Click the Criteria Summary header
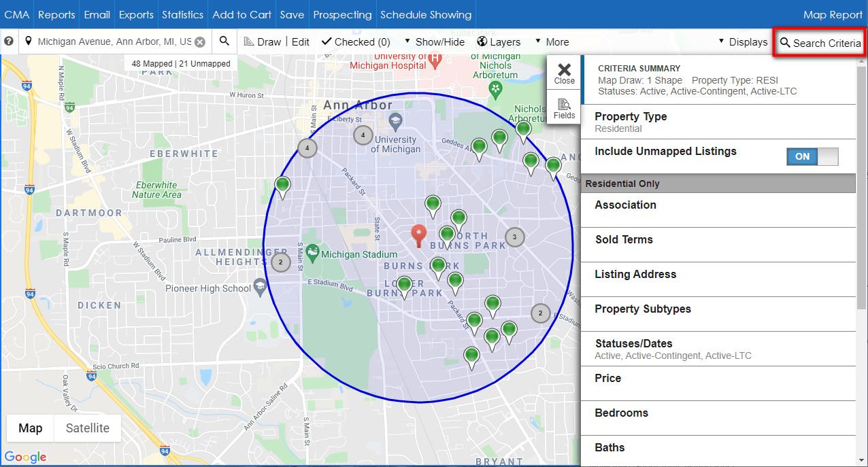 pos(639,69)
